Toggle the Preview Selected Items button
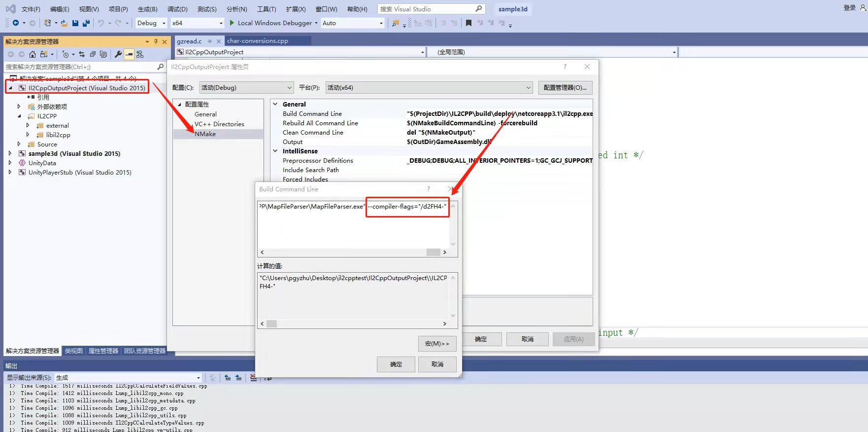Image resolution: width=868 pixels, height=432 pixels. [129, 54]
